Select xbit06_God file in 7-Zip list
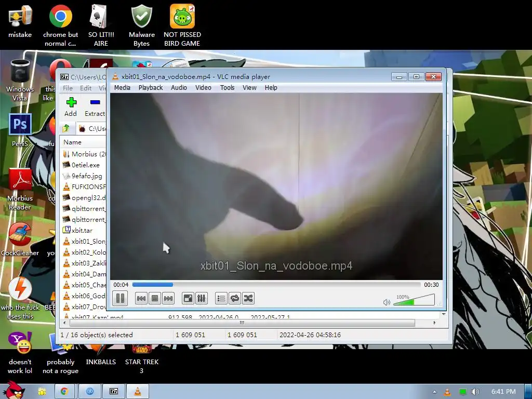The image size is (532, 399). click(x=84, y=296)
